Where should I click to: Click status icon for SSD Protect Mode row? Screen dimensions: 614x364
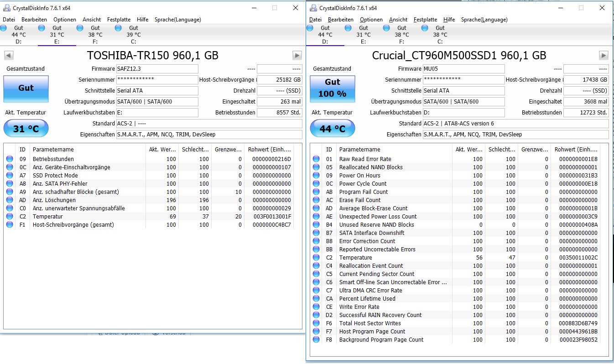coord(10,176)
